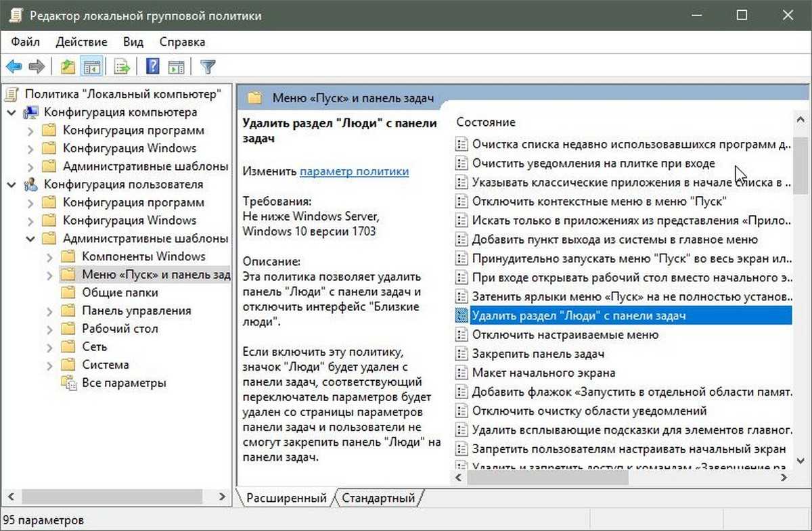
Task: Select Все параметры in the tree
Action: pyautogui.click(x=124, y=383)
